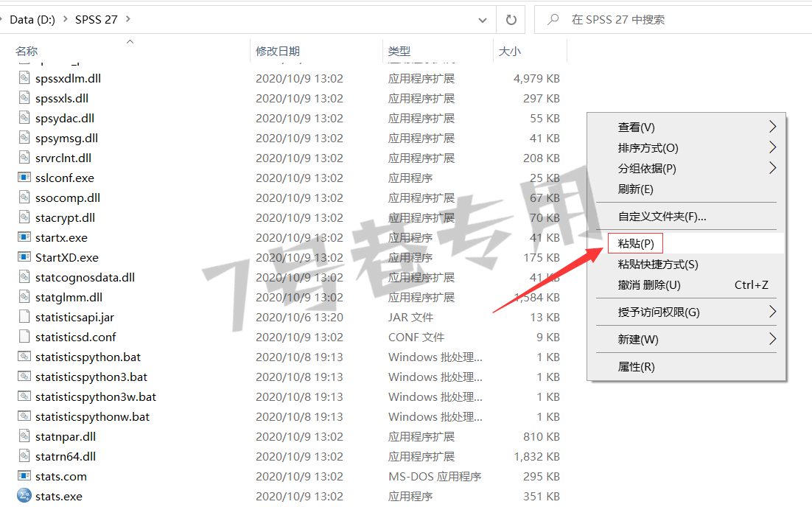Select the file name statisticsd.conf
Screen dimensions: 812x507
[x=76, y=337]
